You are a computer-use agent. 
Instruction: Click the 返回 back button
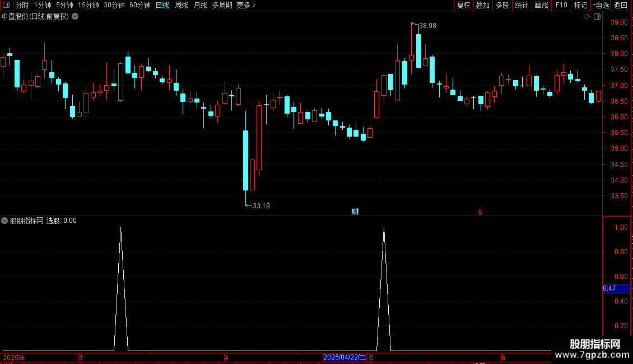pyautogui.click(x=621, y=5)
